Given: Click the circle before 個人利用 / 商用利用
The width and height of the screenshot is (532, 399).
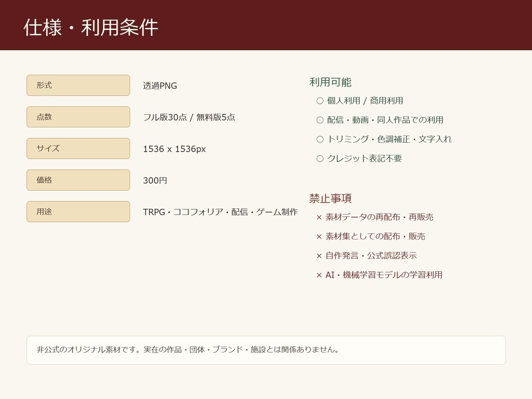Looking at the screenshot, I should pyautogui.click(x=320, y=101).
